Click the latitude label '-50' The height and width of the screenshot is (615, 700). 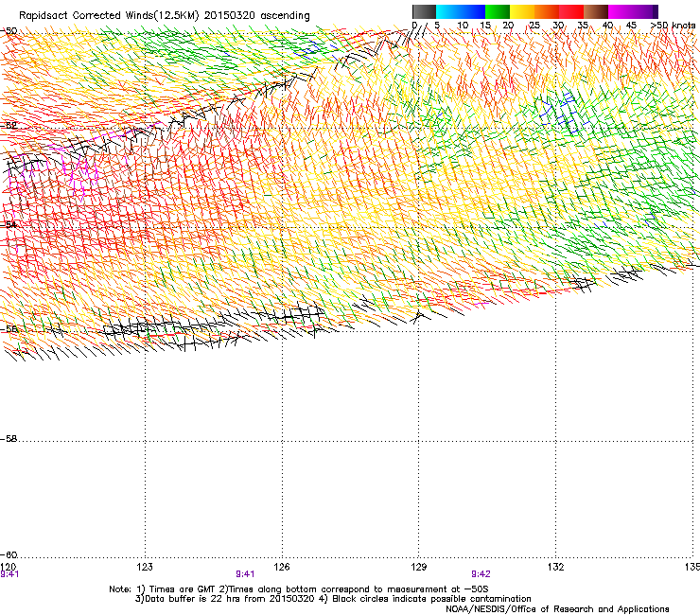point(9,31)
